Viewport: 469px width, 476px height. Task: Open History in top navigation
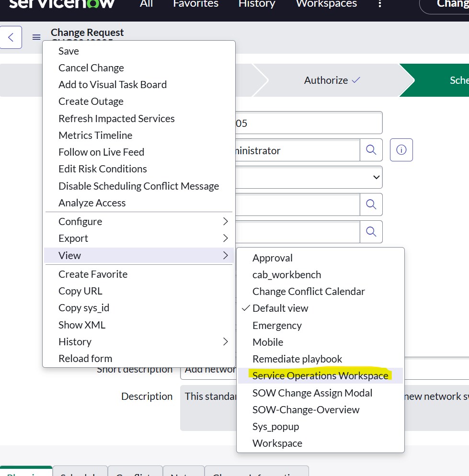tap(257, 4)
